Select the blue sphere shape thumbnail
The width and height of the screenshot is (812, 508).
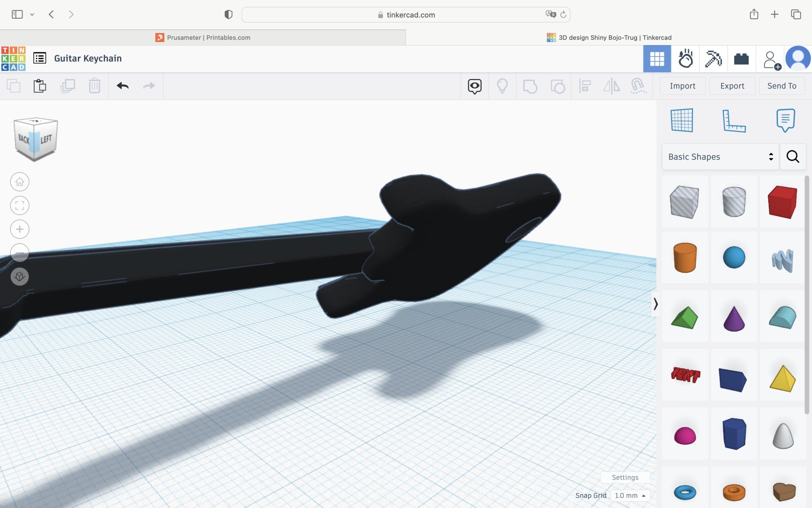[x=734, y=258]
